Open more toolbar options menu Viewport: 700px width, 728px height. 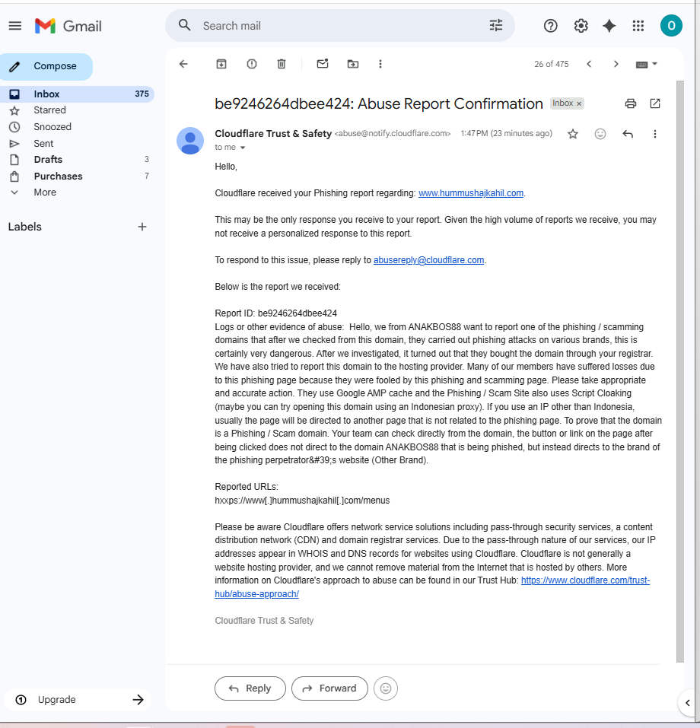[380, 64]
